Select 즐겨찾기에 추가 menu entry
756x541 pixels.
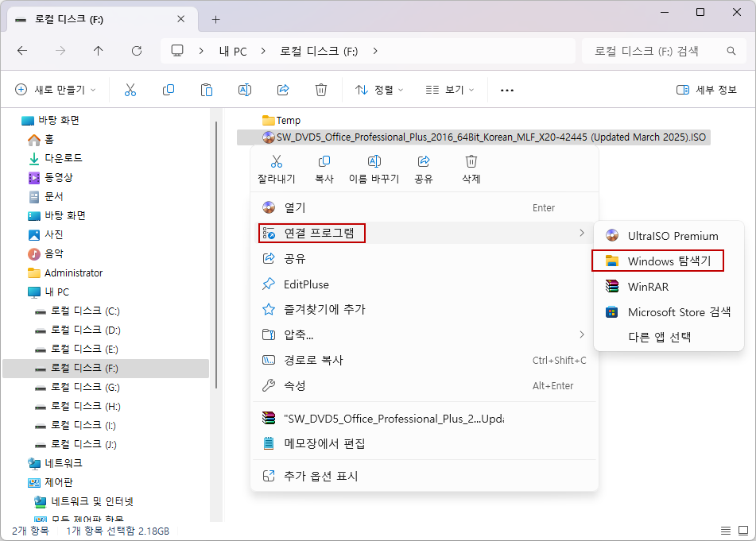point(425,309)
